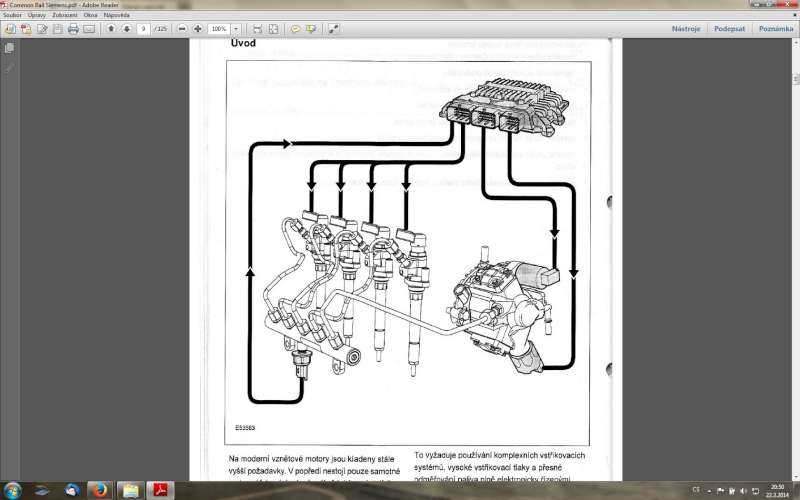Select the highlight text tool
This screenshot has height=500, width=800.
click(x=311, y=29)
